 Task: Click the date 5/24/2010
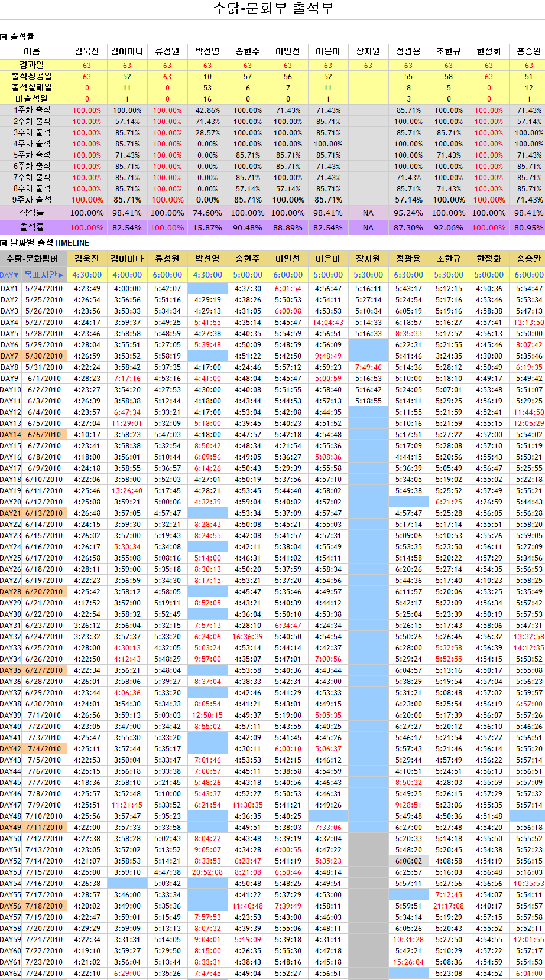pyautogui.click(x=44, y=289)
